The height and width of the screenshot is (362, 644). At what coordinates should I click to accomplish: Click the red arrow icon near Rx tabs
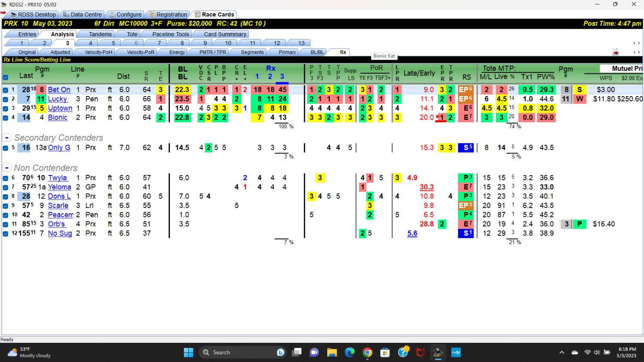(x=616, y=52)
